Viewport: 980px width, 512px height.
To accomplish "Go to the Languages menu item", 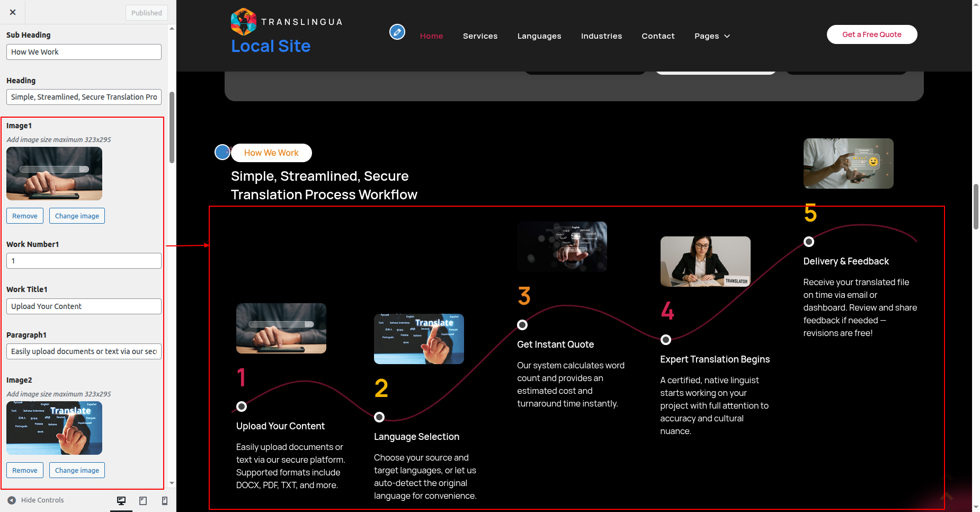I will pyautogui.click(x=539, y=36).
